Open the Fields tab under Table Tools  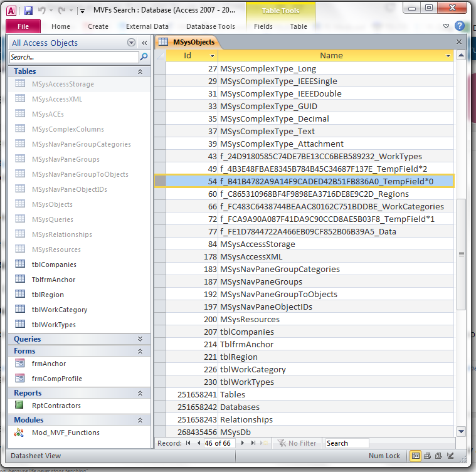[263, 26]
